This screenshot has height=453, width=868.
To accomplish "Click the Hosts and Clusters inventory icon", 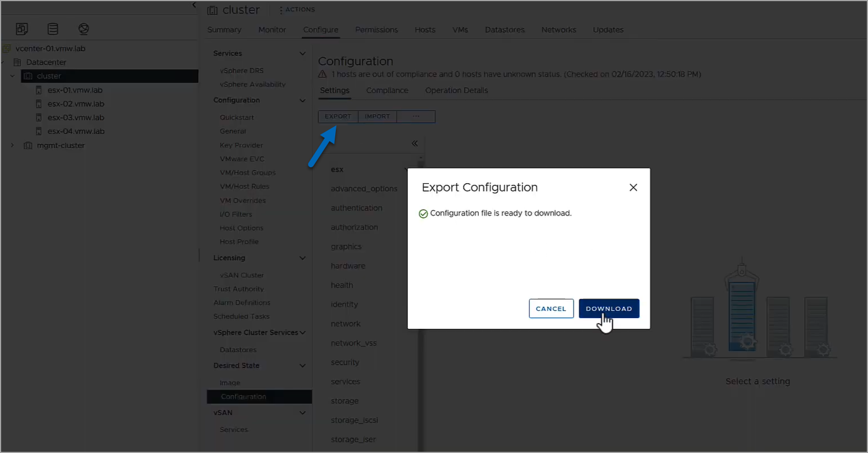I will tap(22, 29).
